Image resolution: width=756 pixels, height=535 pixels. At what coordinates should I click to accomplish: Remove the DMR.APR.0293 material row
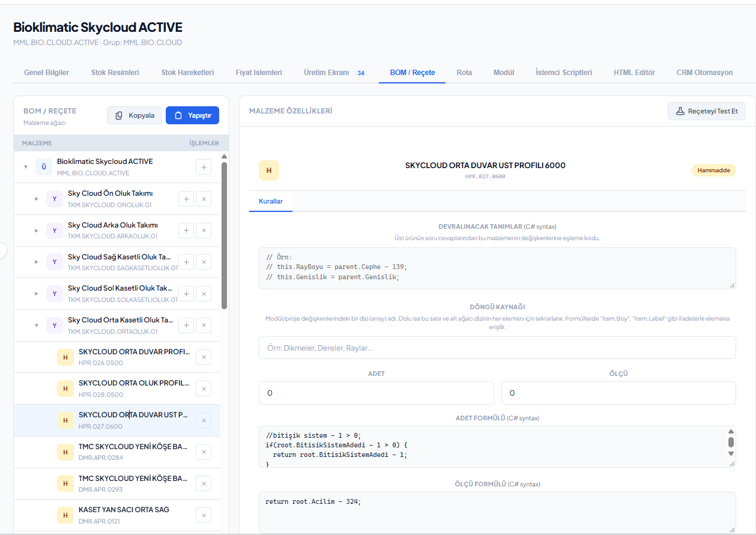click(x=204, y=484)
